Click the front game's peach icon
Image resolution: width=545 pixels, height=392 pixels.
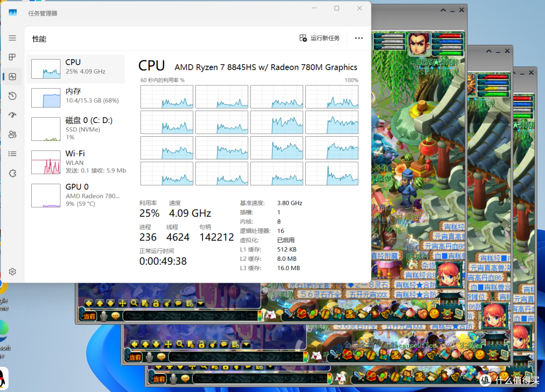(410, 314)
